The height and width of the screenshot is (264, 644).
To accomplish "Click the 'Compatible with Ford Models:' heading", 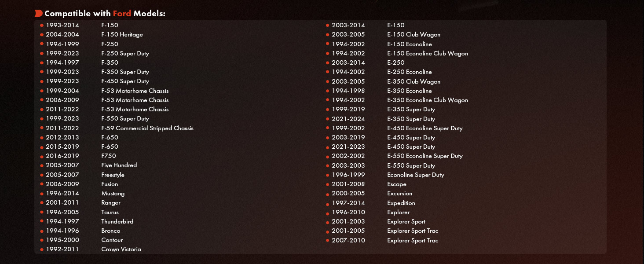I will click(x=105, y=14).
